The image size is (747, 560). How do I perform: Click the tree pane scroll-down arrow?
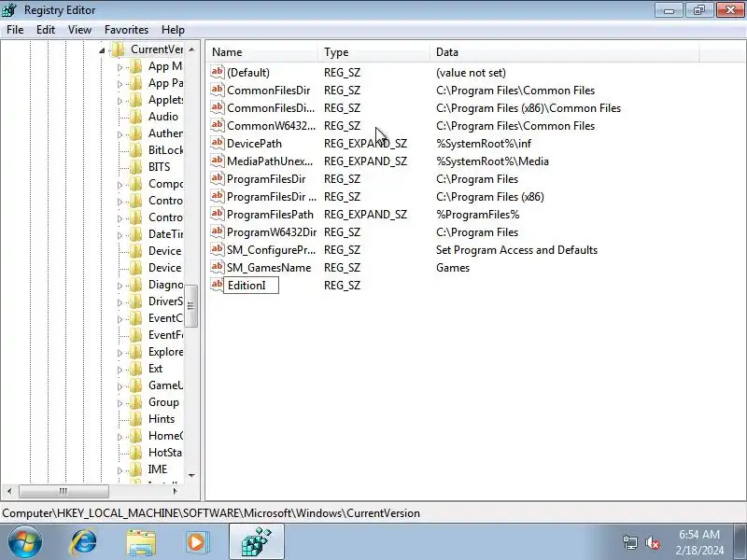[191, 475]
